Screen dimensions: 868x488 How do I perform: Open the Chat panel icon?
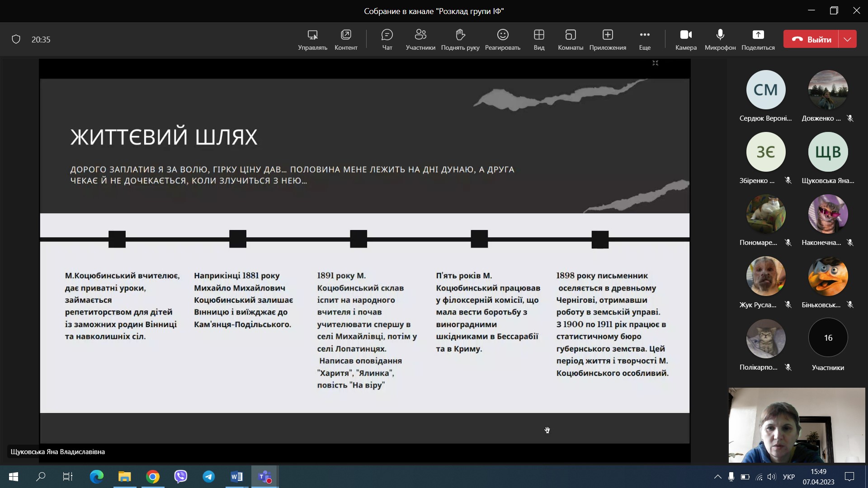tap(387, 35)
